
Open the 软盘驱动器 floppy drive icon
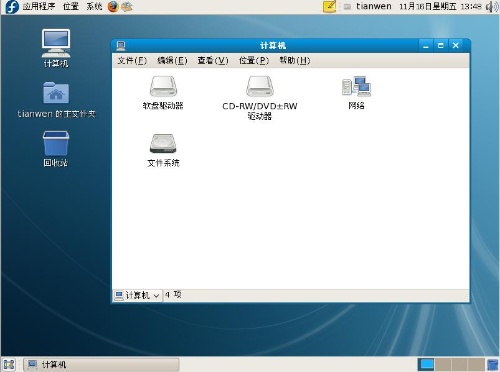tap(163, 86)
